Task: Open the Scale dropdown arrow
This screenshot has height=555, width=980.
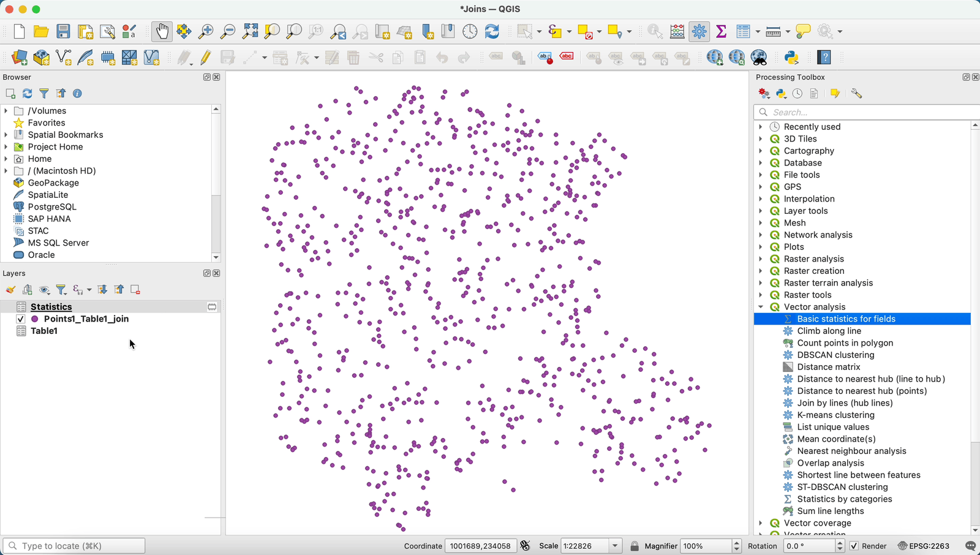Action: pyautogui.click(x=615, y=546)
